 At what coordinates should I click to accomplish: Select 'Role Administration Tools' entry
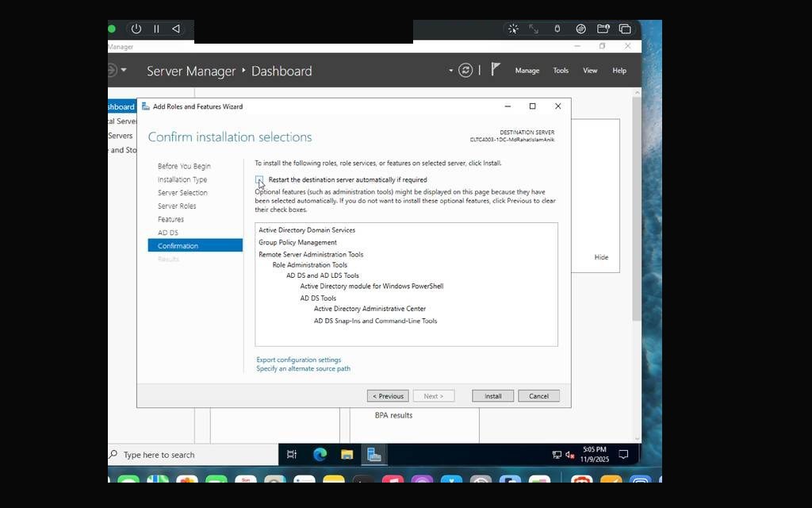point(310,265)
